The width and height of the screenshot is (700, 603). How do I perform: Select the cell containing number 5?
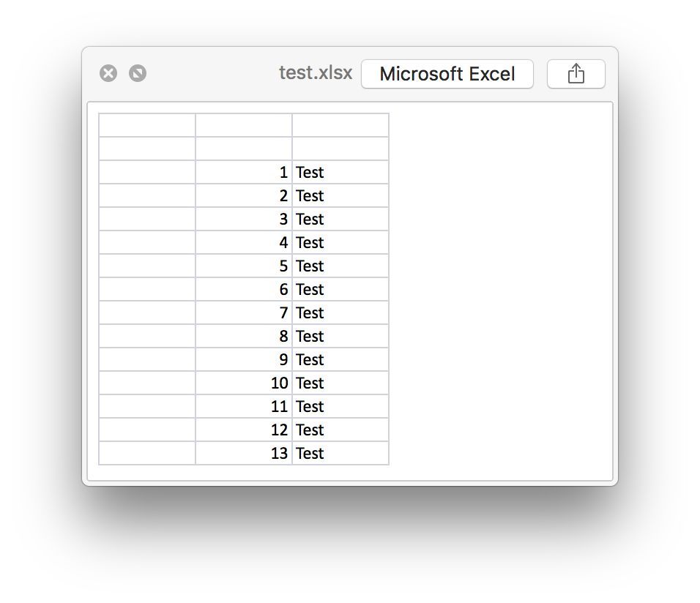point(244,266)
